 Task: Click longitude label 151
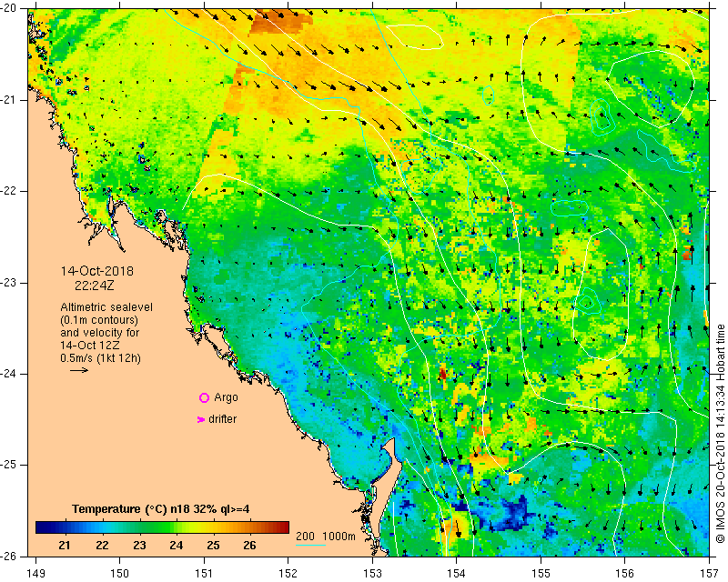(x=204, y=573)
